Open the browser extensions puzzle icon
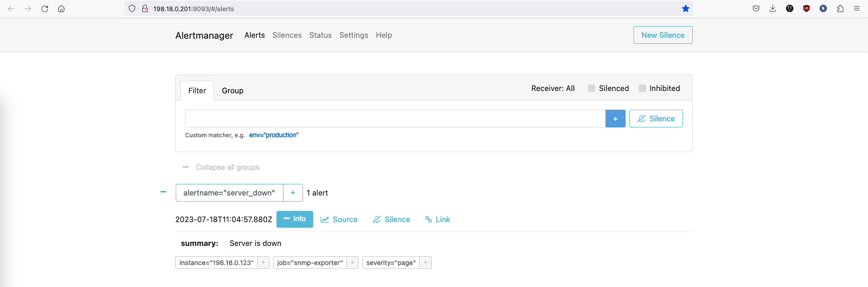The width and height of the screenshot is (868, 287). [x=840, y=9]
